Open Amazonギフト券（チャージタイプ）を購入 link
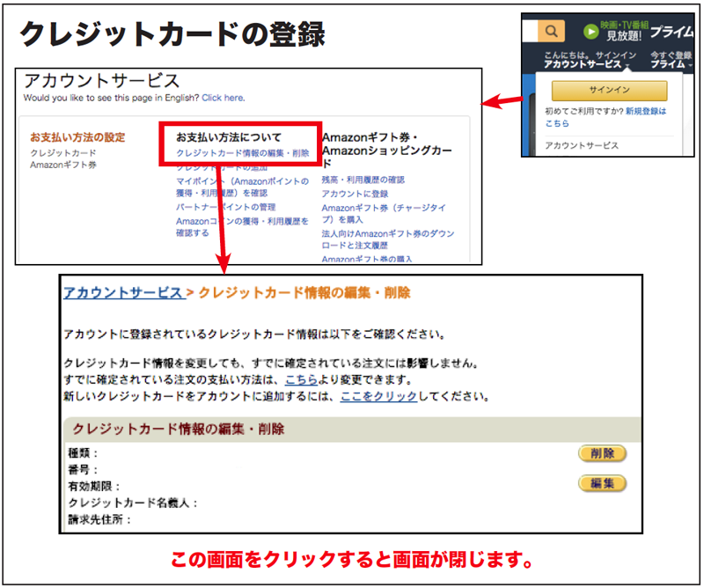 click(384, 213)
